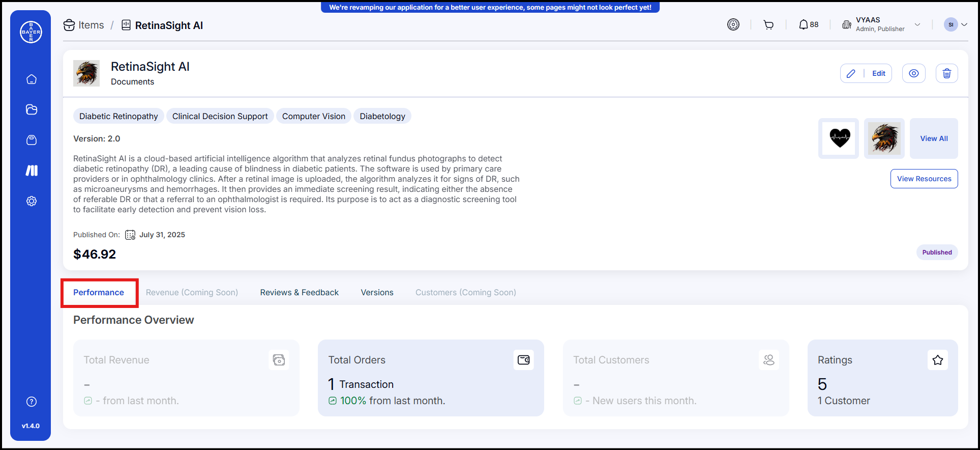Screen dimensions: 980x450
Task: Click the Published status badge
Action: [937, 252]
